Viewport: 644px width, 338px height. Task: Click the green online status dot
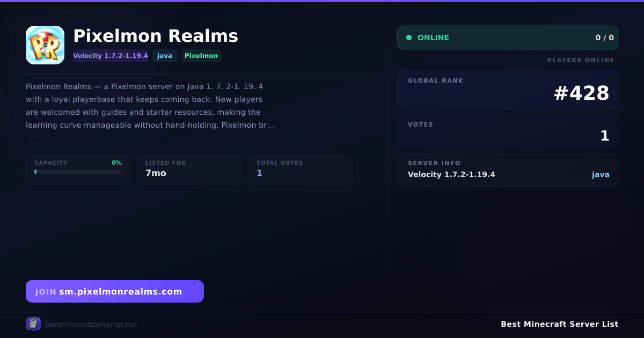click(409, 38)
